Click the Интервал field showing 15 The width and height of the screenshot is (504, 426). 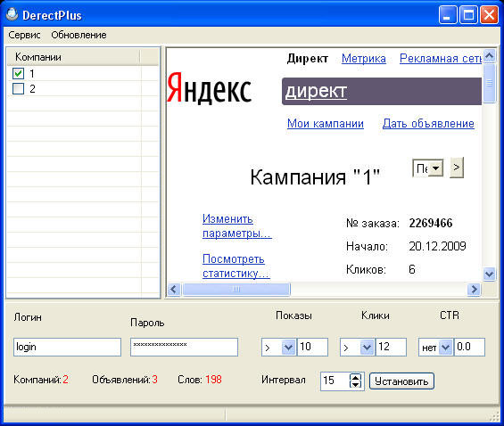pos(335,381)
